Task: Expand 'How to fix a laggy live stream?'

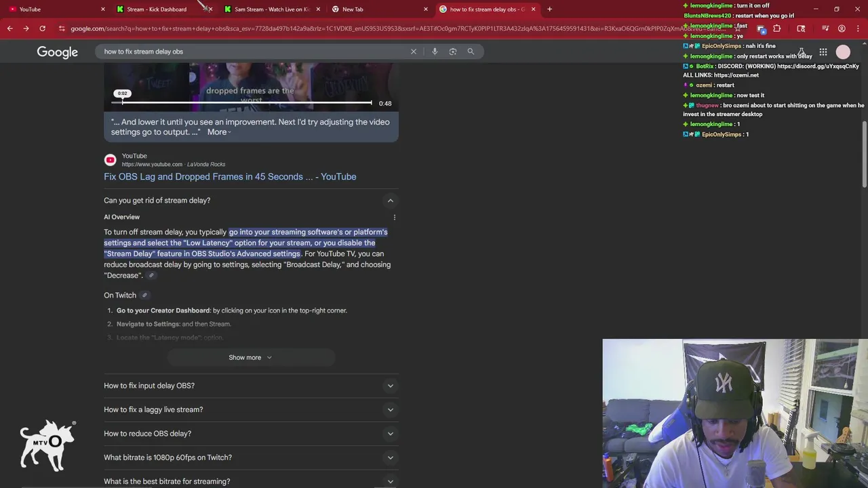Action: point(251,409)
